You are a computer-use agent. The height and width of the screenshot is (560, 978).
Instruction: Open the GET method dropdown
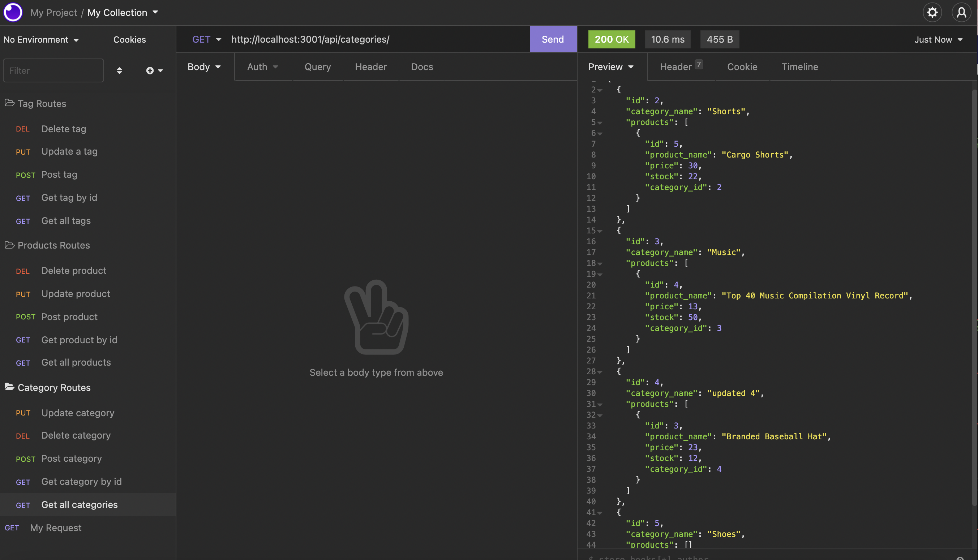[207, 39]
